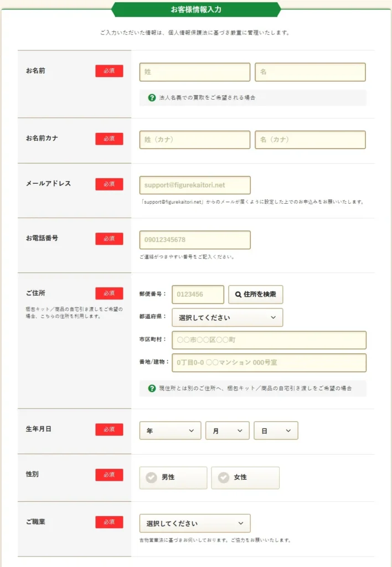The image size is (392, 567).
Task: Open the 年 birth year dropdown
Action: pyautogui.click(x=170, y=430)
